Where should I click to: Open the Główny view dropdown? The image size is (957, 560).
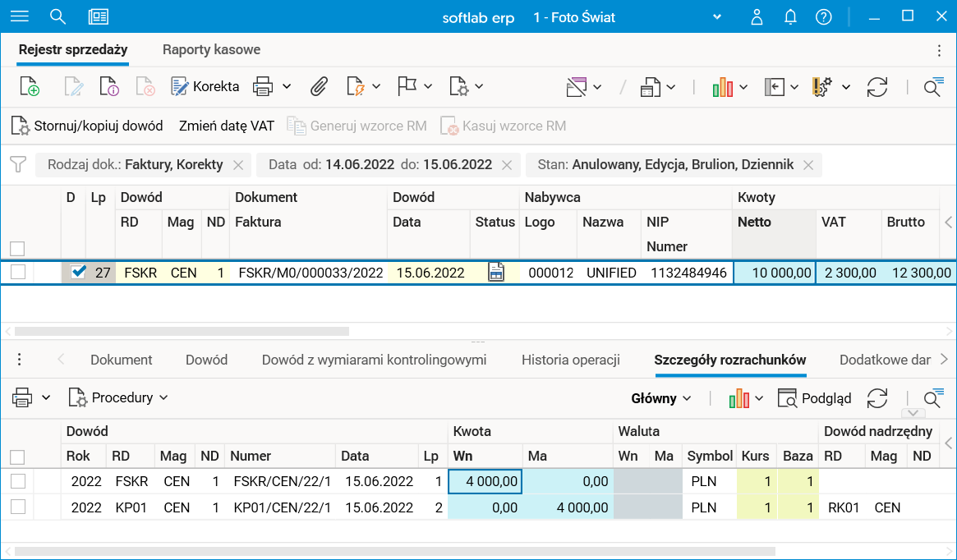coord(660,398)
